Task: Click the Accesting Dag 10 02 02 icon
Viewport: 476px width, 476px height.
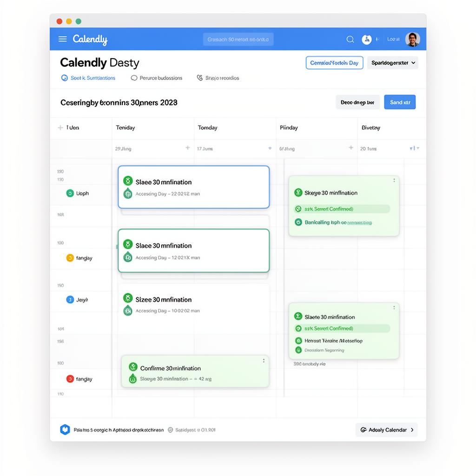Action: 128,310
